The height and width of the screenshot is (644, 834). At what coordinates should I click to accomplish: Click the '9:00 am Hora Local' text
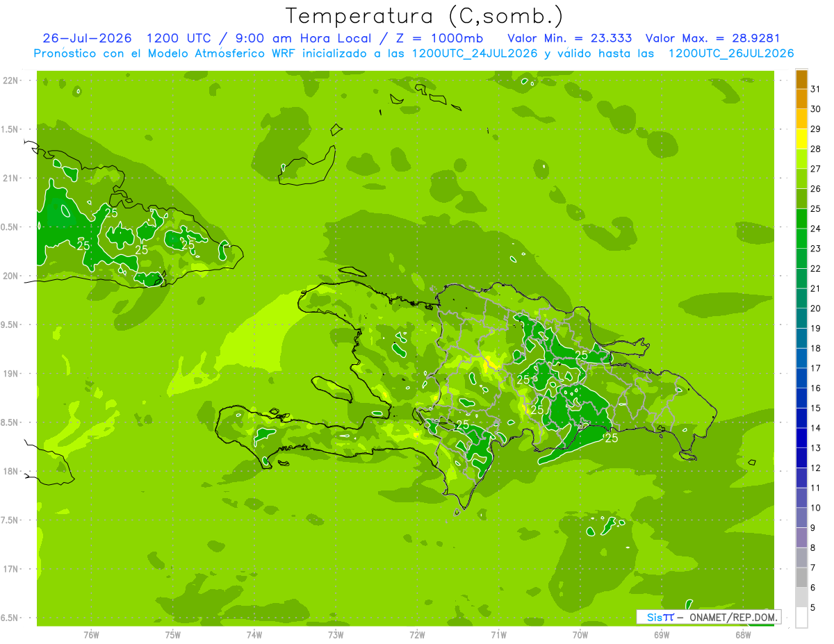pos(305,38)
